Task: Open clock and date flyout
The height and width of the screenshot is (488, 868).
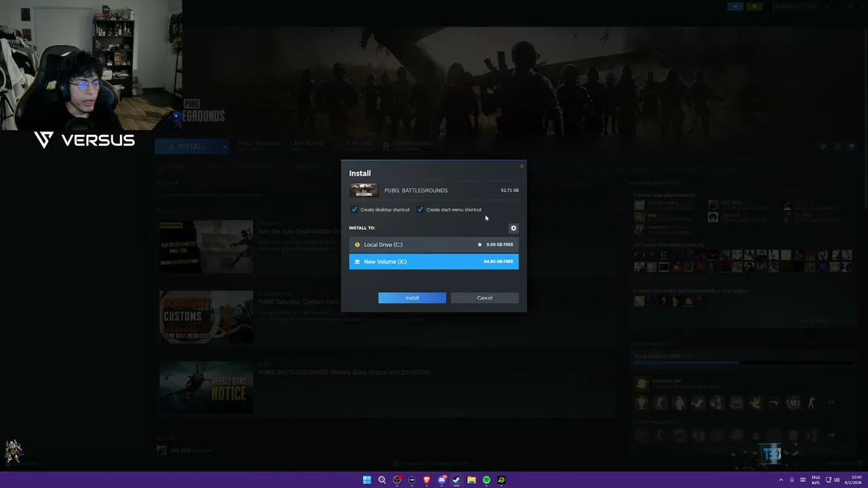Action: coord(853,480)
